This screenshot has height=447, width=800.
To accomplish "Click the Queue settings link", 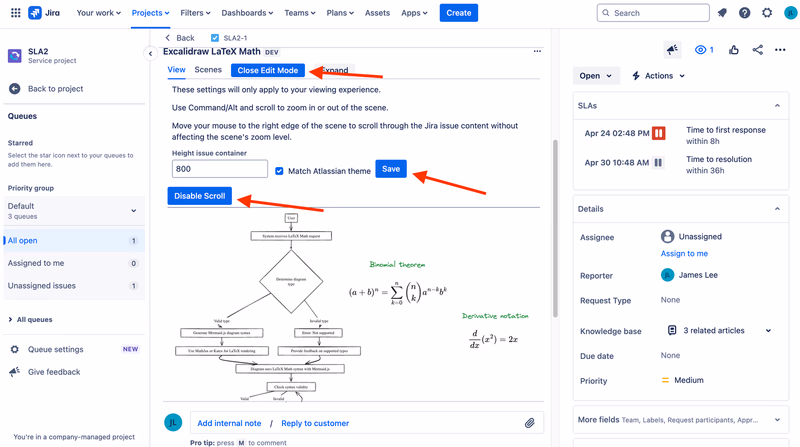I will pyautogui.click(x=55, y=350).
